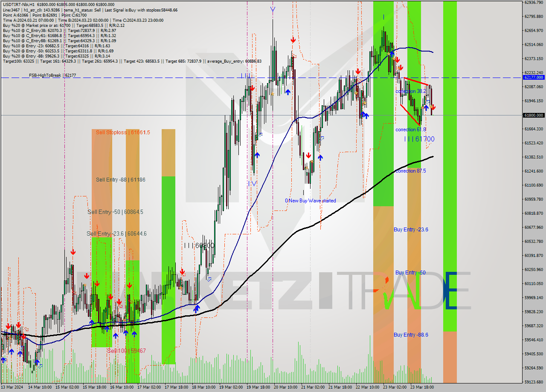Click the '15 Mar 02:00' time axis label
Viewport: 546px width, 392px height.
[x=67, y=387]
